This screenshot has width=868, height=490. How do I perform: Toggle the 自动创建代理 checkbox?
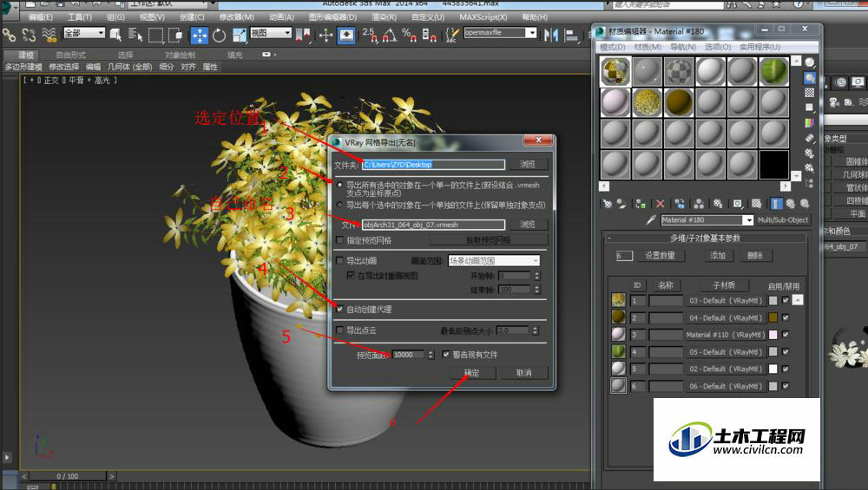tap(339, 309)
